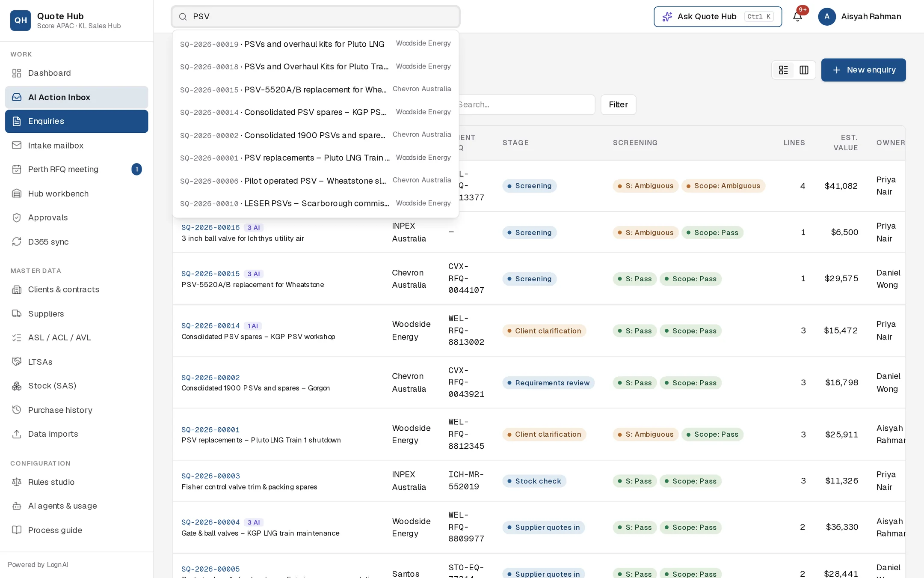The width and height of the screenshot is (924, 578).
Task: Open enquiry link SQ-2026-00004
Action: point(210,522)
